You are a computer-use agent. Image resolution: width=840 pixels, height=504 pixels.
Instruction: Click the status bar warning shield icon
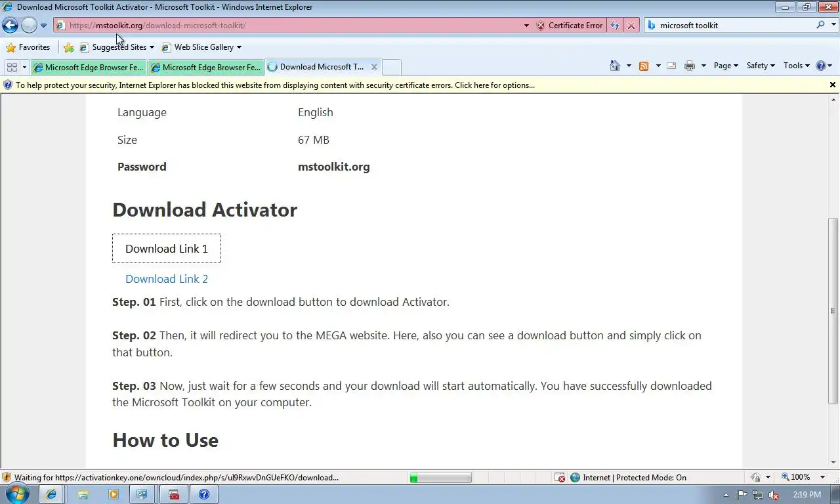[7, 478]
